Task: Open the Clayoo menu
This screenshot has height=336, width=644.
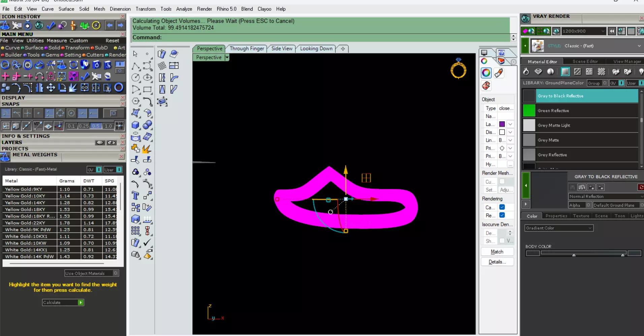Action: (264, 9)
